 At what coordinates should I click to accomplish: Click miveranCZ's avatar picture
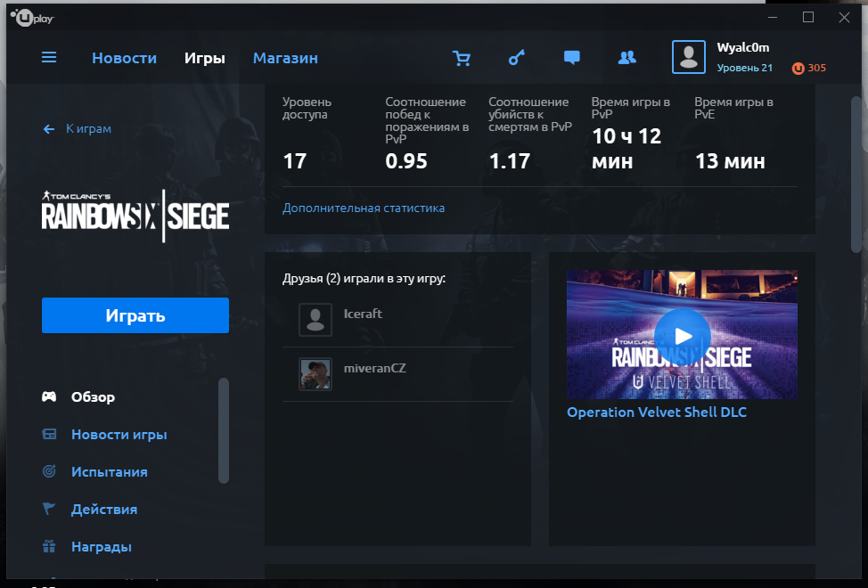pos(315,374)
